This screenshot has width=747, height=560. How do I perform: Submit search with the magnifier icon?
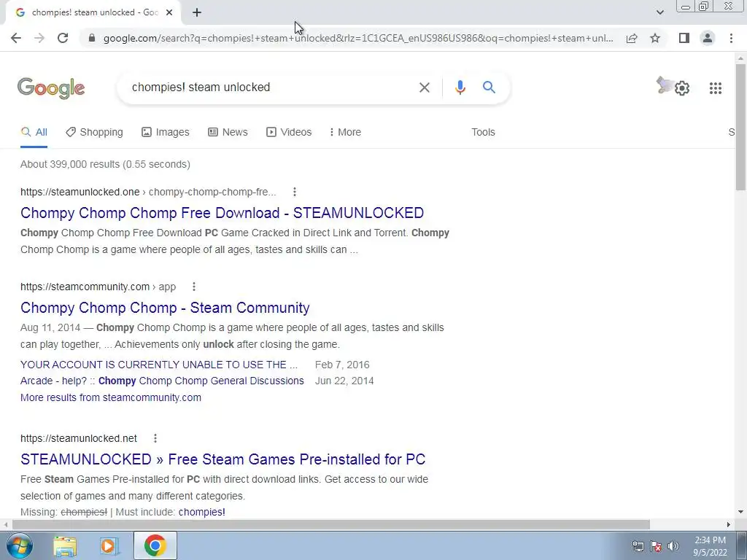(489, 87)
